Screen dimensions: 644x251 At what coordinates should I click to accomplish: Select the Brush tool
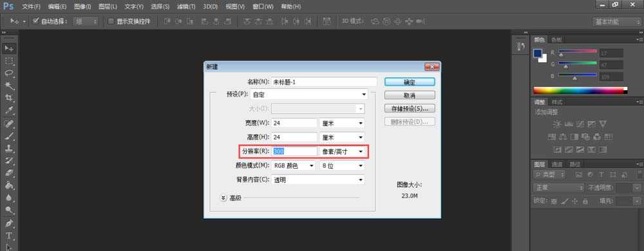[9, 136]
